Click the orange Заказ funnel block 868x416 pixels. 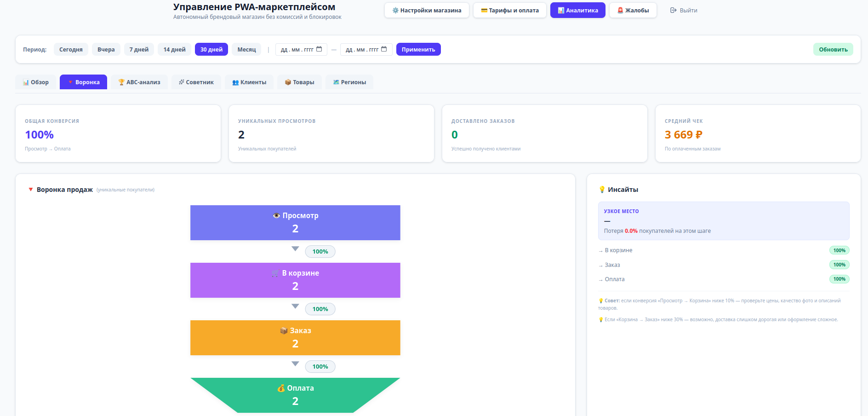coord(295,338)
